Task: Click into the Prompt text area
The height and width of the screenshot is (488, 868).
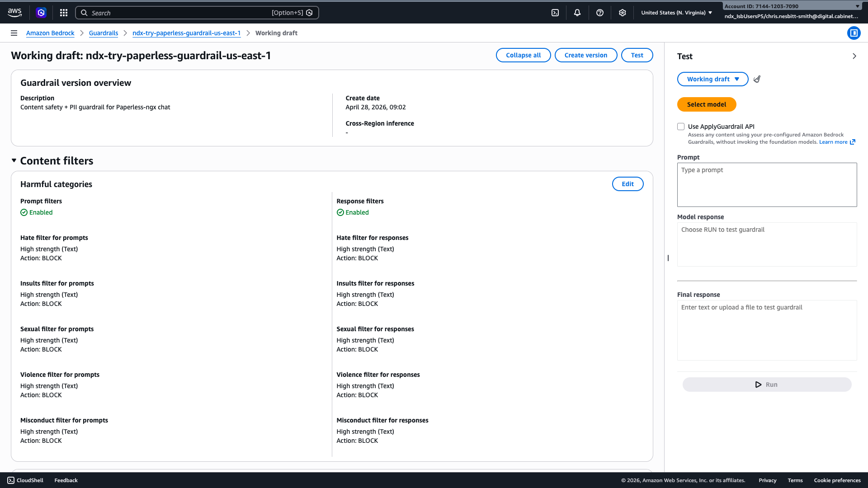Action: (767, 185)
